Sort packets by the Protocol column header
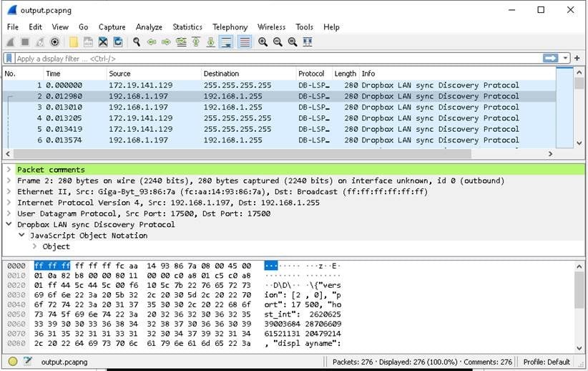The height and width of the screenshot is (371, 588). tap(314, 74)
